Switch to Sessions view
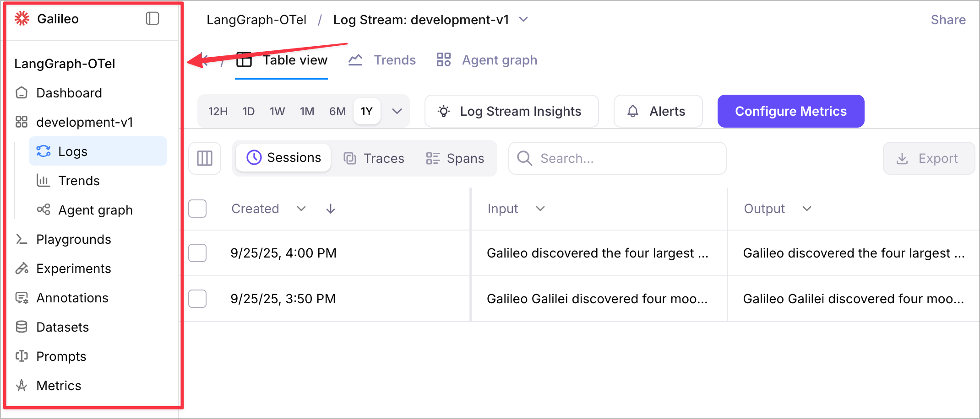Screen dimensions: 980x419 click(x=283, y=158)
